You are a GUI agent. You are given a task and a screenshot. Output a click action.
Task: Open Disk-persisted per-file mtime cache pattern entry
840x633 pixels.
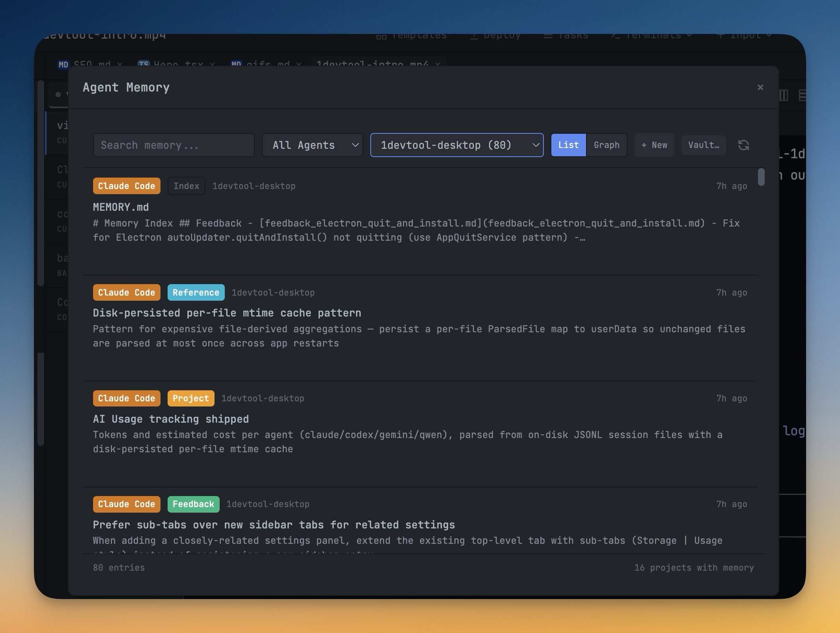point(227,313)
